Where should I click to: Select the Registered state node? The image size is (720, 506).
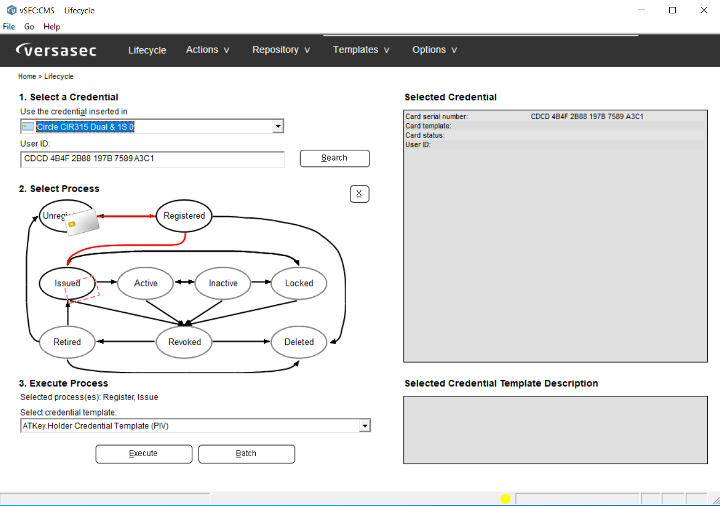[184, 216]
